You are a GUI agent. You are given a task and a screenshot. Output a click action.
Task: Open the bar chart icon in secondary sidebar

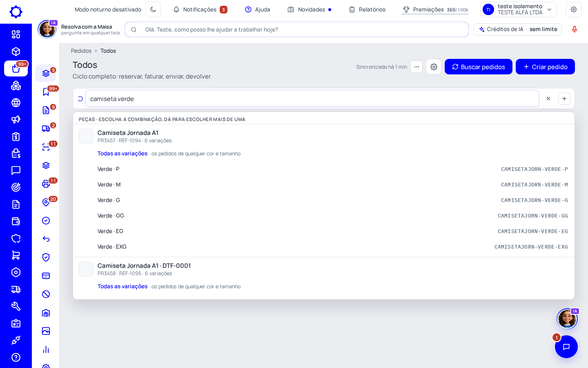tap(46, 349)
